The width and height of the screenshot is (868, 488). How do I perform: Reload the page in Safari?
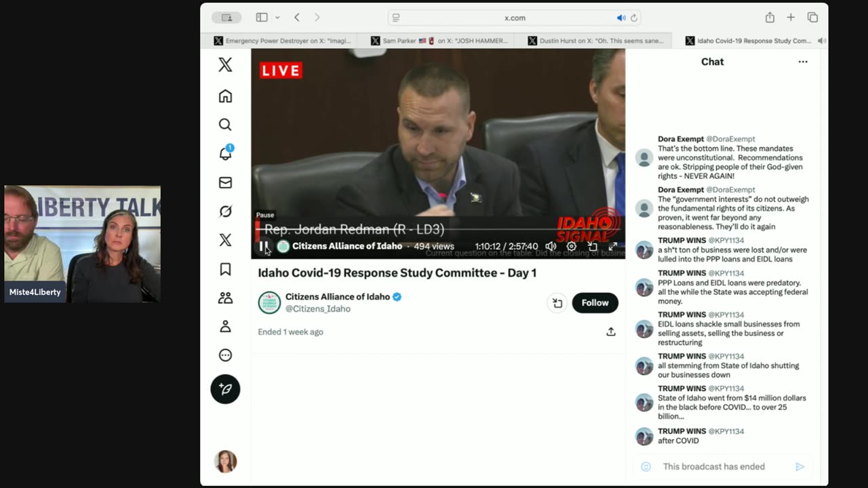pos(634,18)
